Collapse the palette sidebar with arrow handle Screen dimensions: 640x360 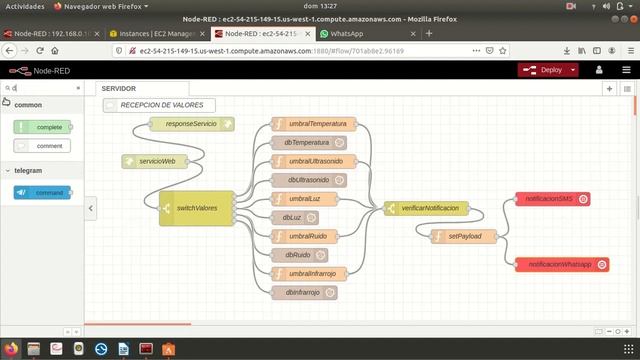[x=91, y=208]
